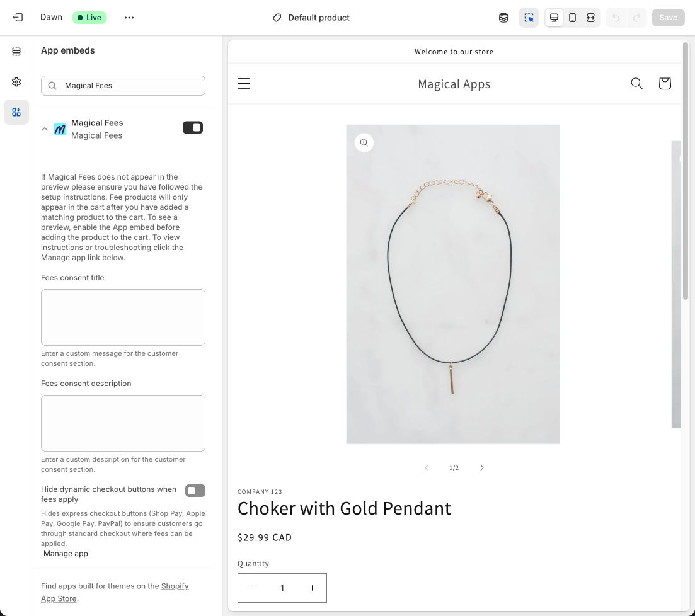Open Theme settings with the gear icon
Screen dimensions: 695x616
(16, 82)
